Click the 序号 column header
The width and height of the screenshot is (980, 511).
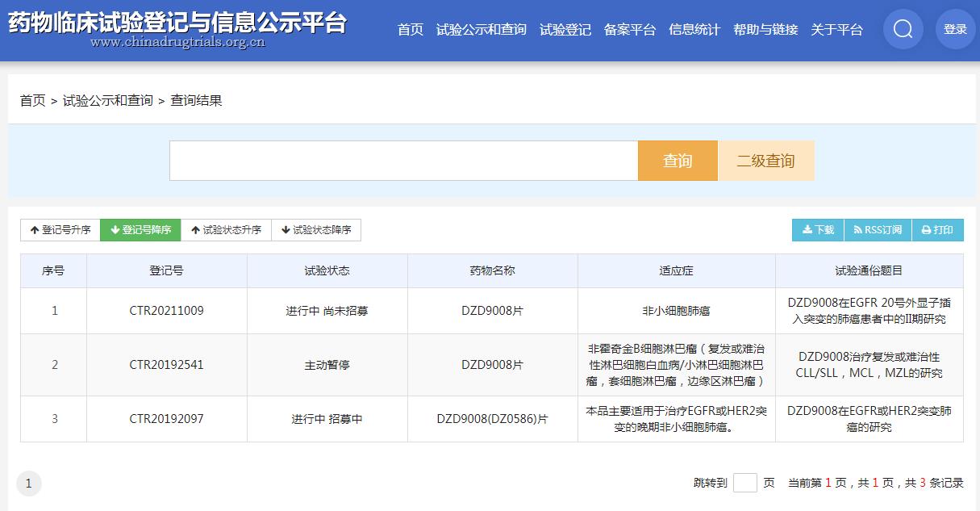[53, 271]
